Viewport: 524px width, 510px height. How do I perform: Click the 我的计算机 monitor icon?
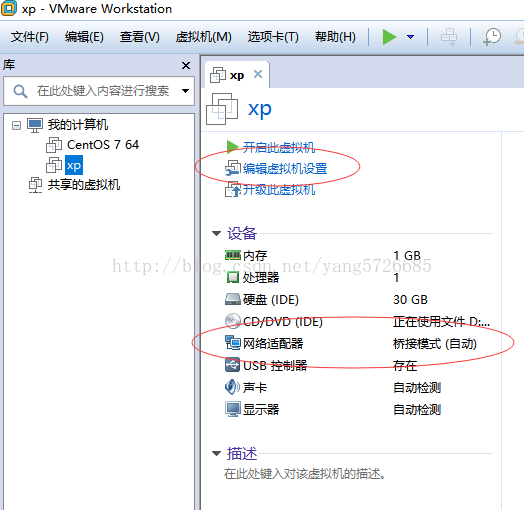(x=35, y=125)
